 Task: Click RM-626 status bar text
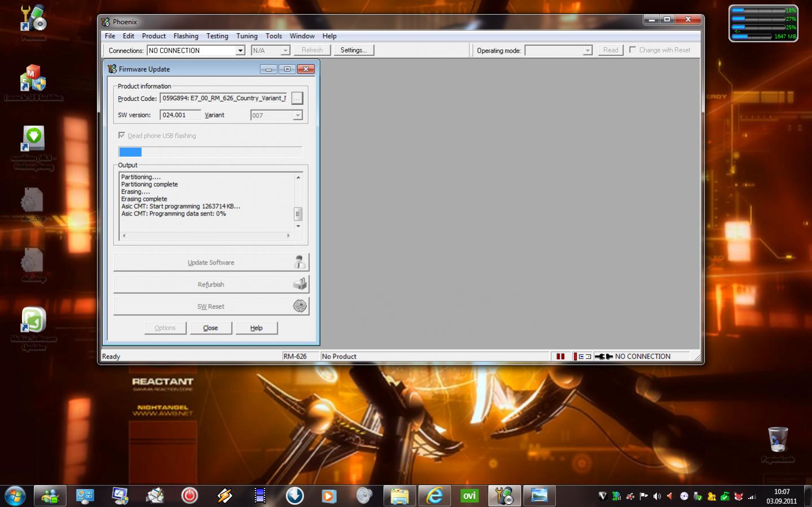(295, 356)
